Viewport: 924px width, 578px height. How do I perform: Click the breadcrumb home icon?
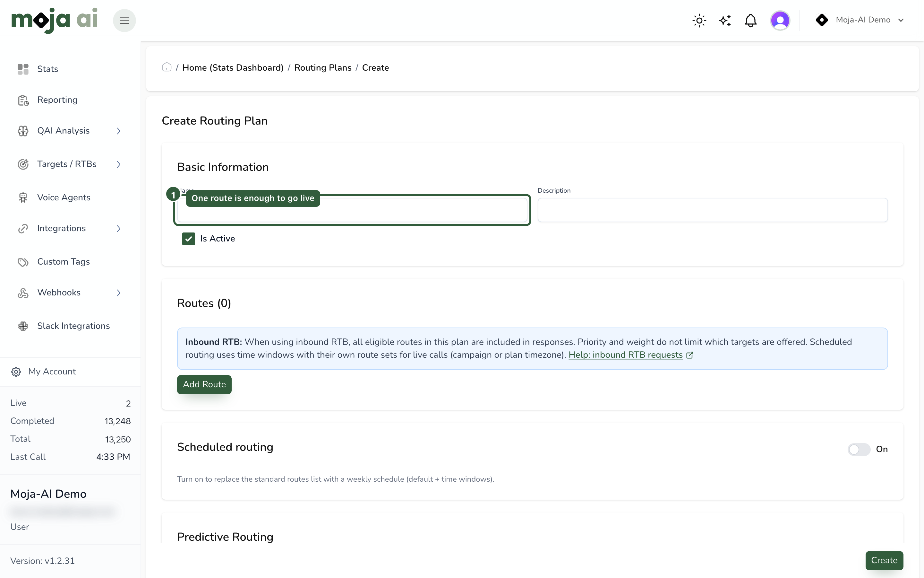click(167, 67)
